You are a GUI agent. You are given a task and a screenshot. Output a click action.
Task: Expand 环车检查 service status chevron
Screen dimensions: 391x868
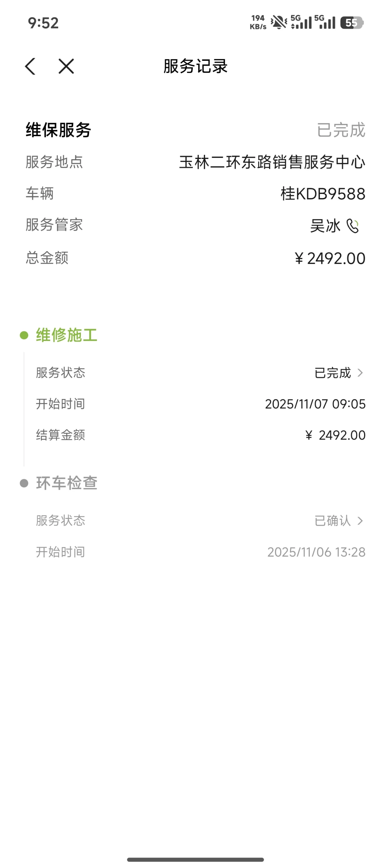coord(360,521)
